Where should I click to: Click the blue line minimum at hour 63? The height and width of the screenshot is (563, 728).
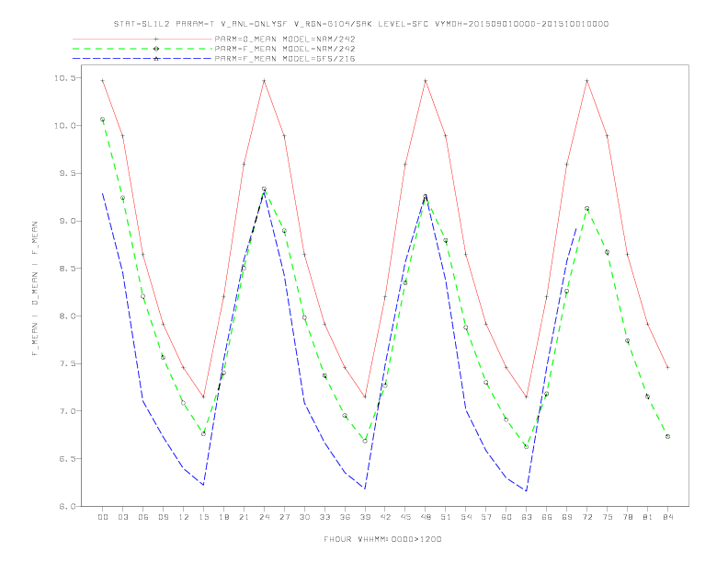(527, 490)
